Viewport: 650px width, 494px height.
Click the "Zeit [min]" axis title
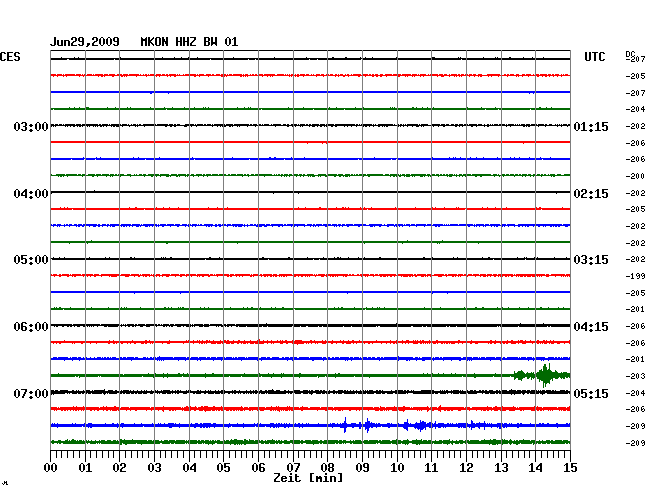tap(308, 478)
